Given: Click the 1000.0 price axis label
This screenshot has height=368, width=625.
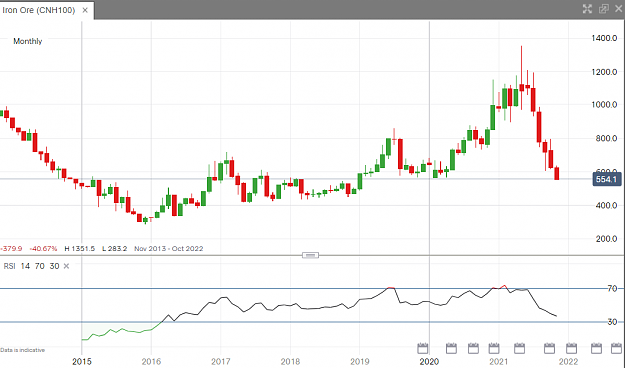Looking at the screenshot, I should (x=604, y=104).
